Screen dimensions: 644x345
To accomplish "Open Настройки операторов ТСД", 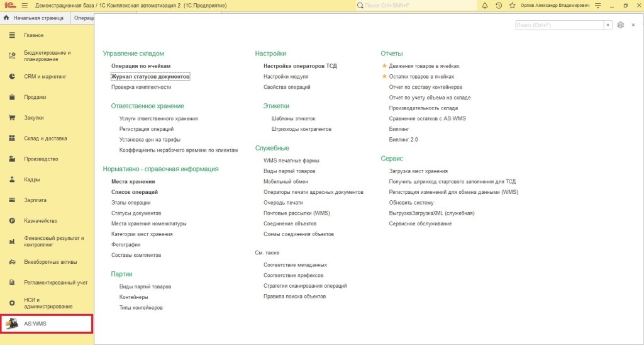I will click(x=300, y=66).
